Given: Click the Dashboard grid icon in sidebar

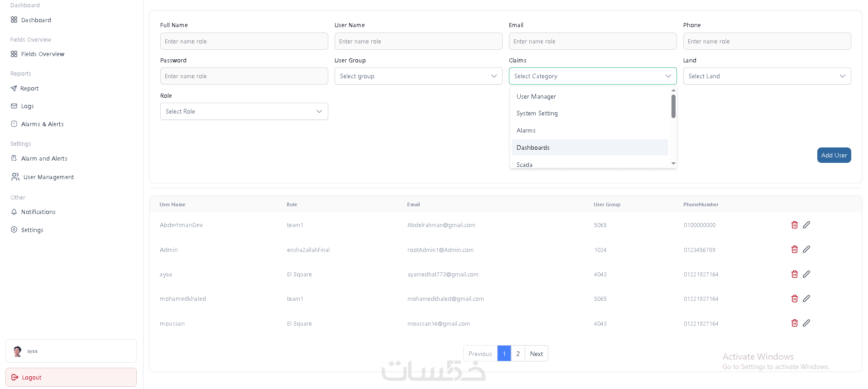Looking at the screenshot, I should tap(14, 20).
